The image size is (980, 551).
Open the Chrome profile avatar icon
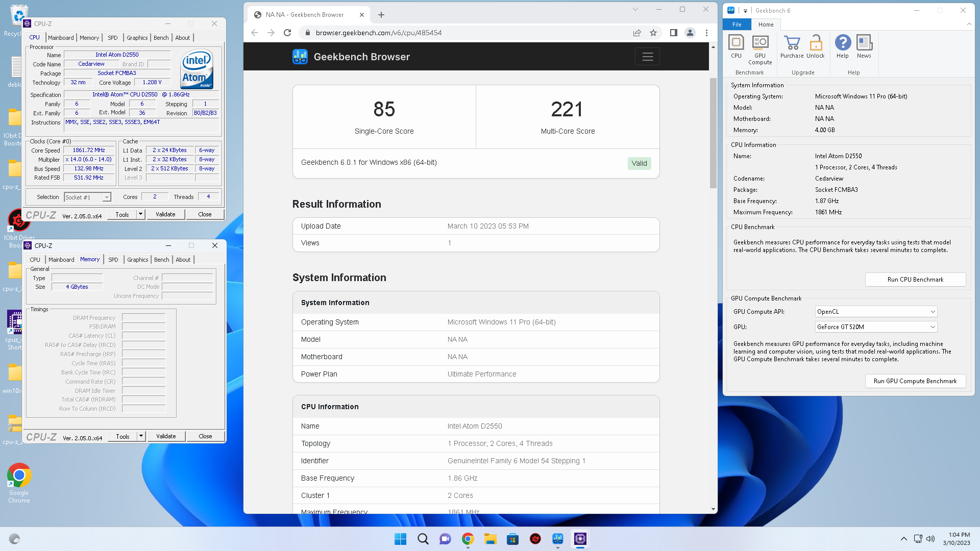[690, 33]
